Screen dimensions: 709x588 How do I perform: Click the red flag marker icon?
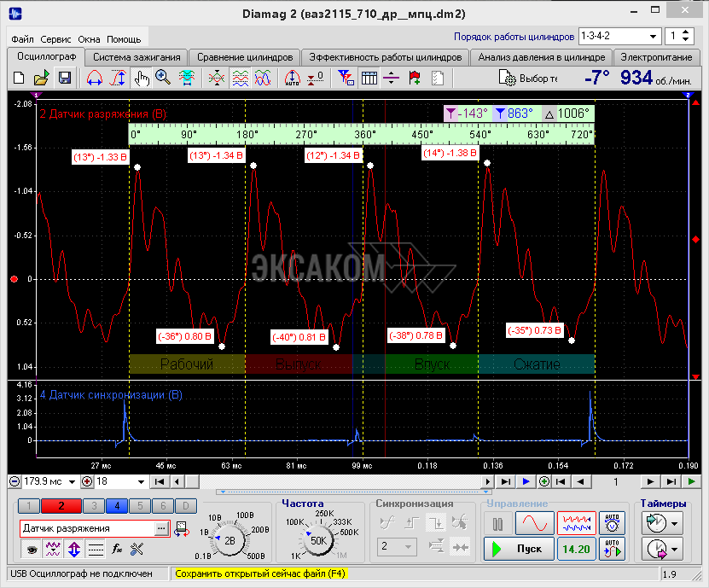click(415, 78)
